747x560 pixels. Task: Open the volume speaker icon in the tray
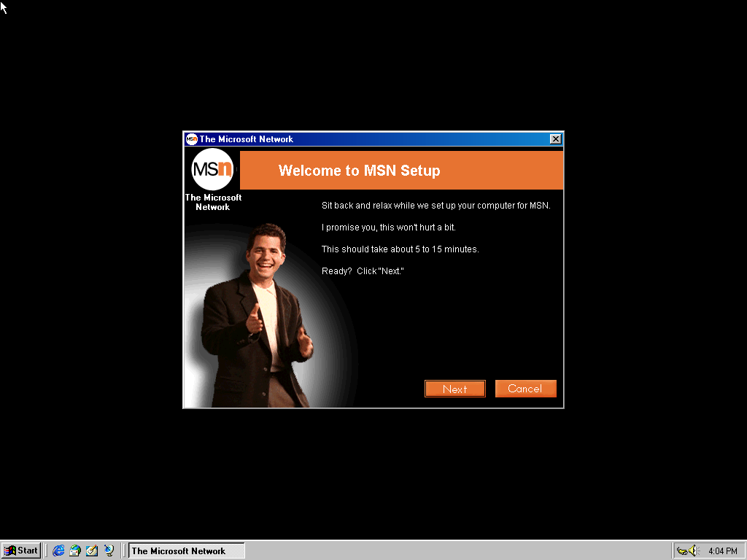[693, 551]
